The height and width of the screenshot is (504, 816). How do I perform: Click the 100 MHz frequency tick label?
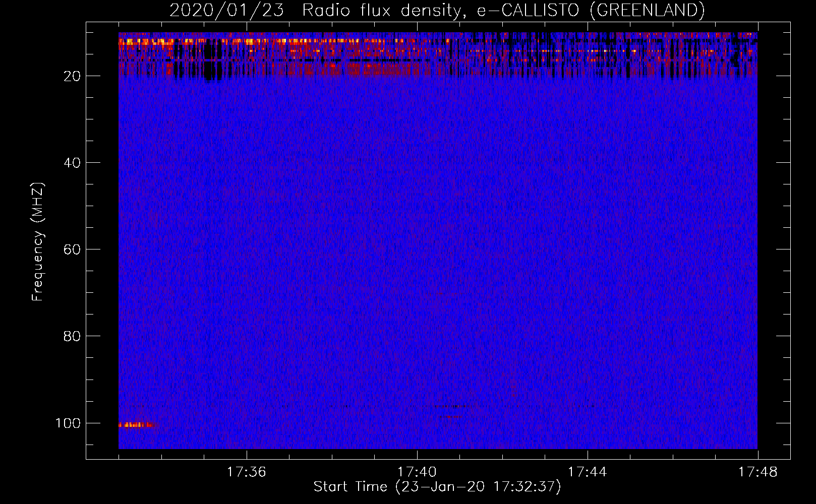[x=68, y=423]
